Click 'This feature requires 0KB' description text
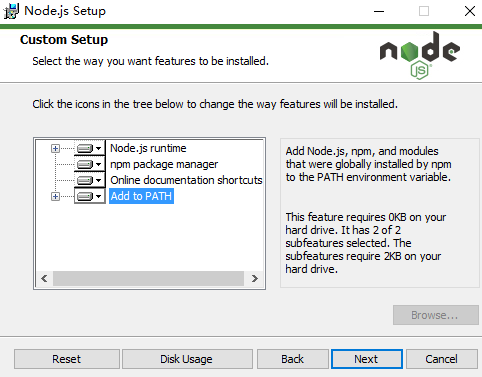This screenshot has width=482, height=377. 366,243
